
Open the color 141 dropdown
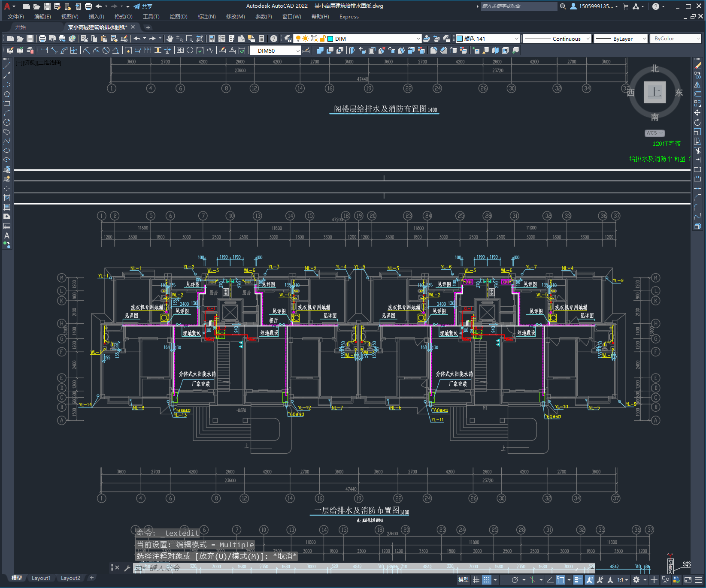[x=516, y=39]
